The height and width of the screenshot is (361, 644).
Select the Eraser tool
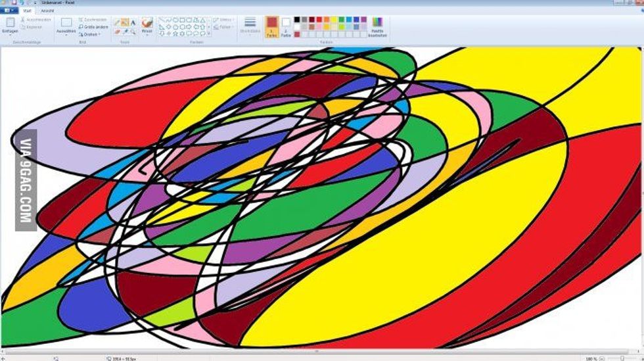[x=117, y=31]
